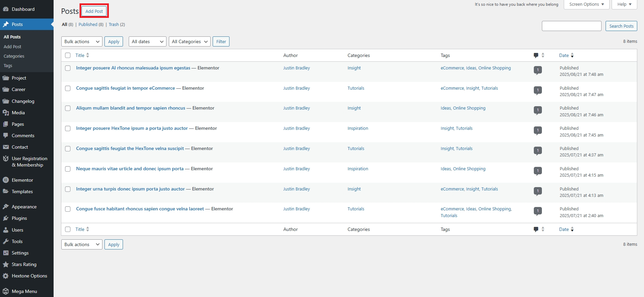Go to Categories submenu under Posts
644x297 pixels.
coord(14,56)
